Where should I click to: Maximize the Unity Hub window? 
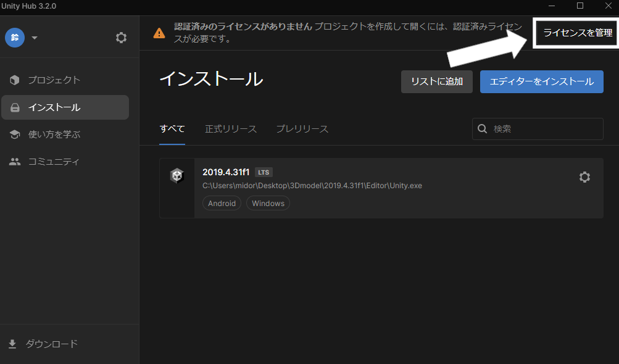(x=580, y=6)
